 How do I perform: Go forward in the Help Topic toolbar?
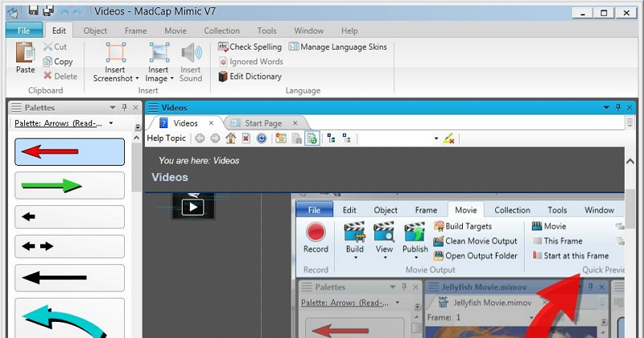click(215, 138)
